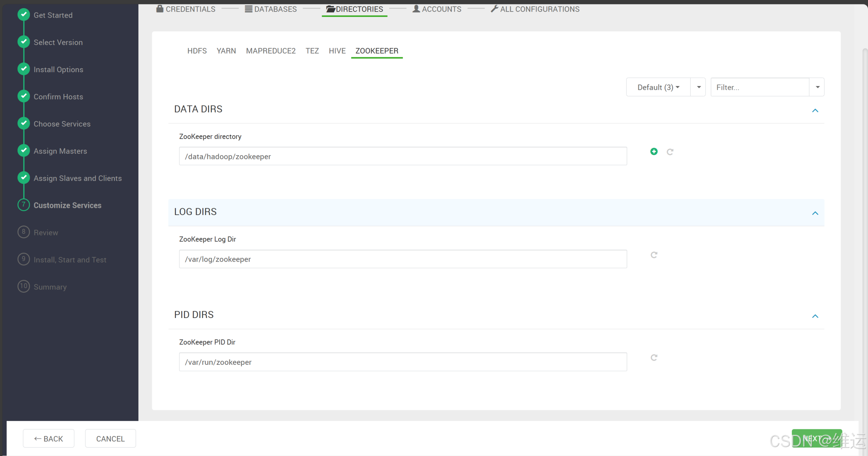Reset the ZooKeeper PID Dir using its undo icon

click(x=654, y=357)
